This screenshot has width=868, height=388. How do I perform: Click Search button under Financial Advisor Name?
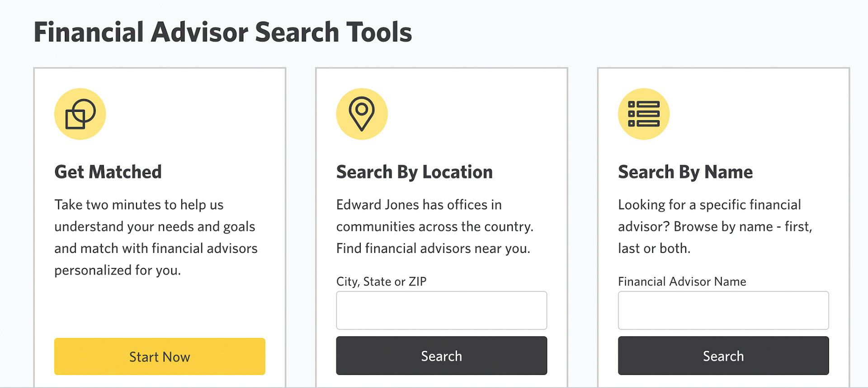click(x=723, y=356)
